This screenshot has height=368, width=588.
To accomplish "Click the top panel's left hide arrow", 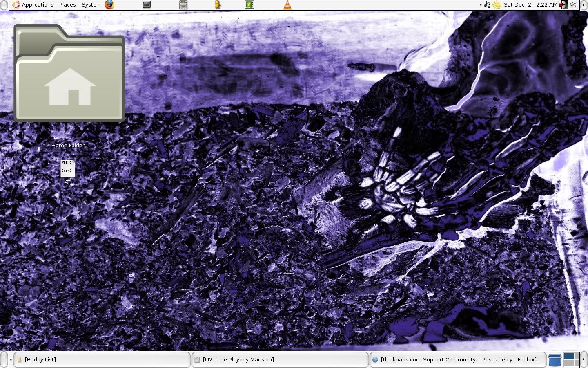I will tap(4, 5).
